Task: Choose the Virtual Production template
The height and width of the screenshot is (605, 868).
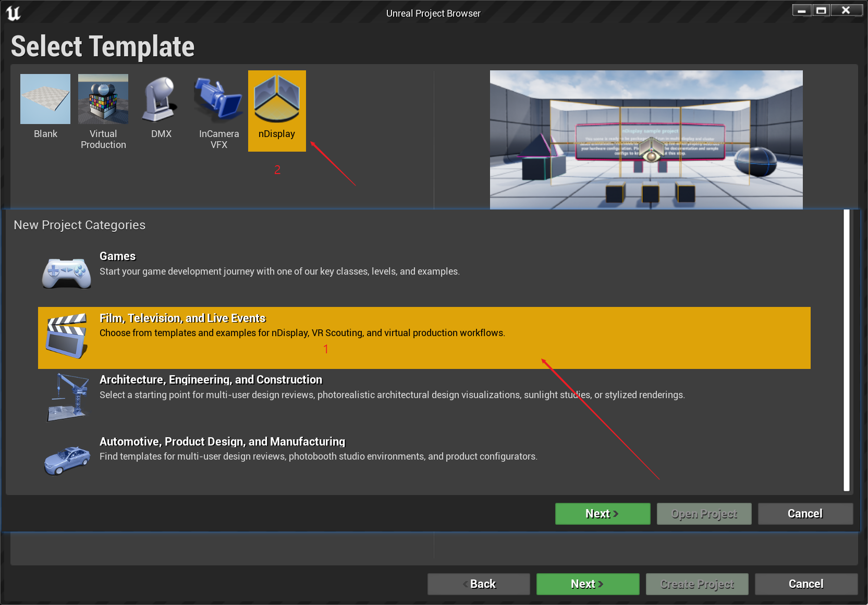Action: point(103,111)
